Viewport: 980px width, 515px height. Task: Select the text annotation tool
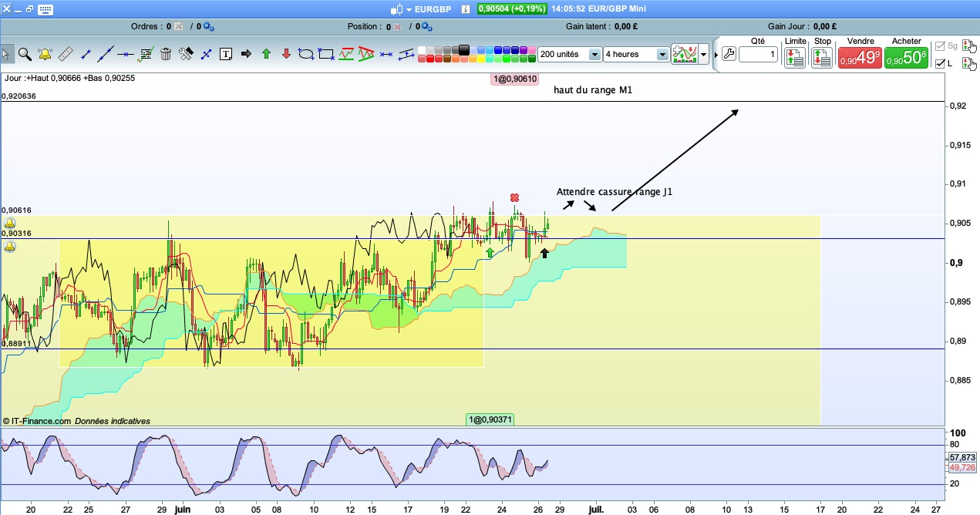coord(226,54)
